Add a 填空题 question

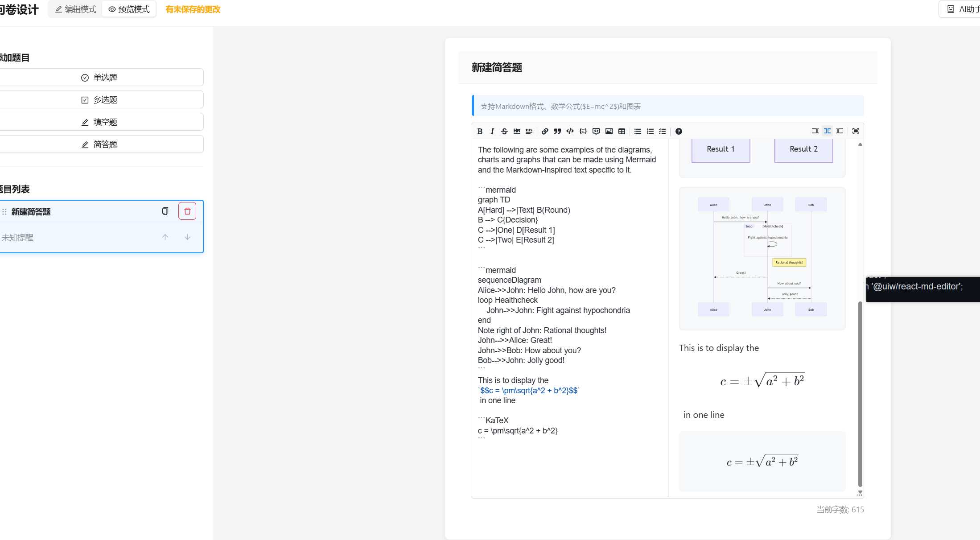(99, 122)
